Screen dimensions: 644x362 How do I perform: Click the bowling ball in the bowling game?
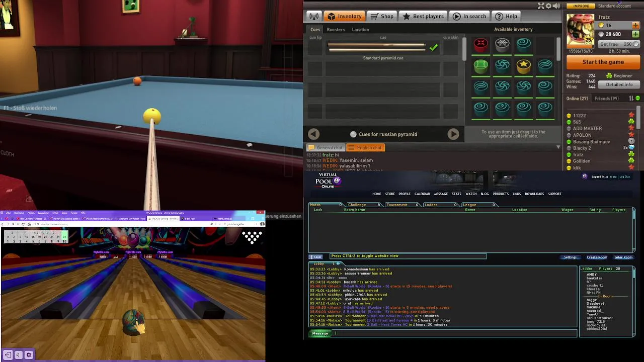[134, 322]
